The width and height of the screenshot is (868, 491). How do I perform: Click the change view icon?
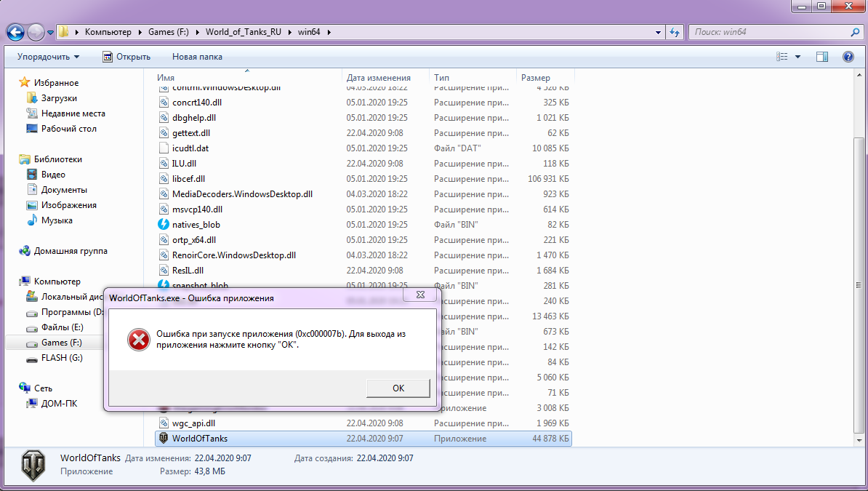point(781,57)
